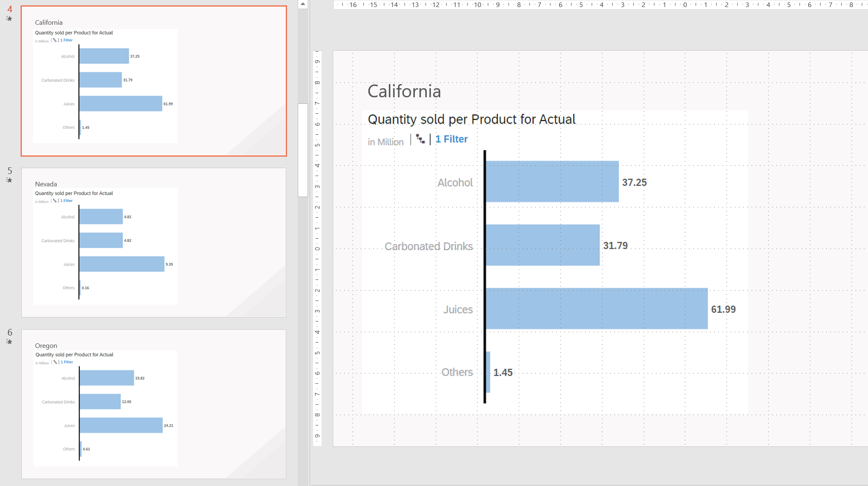Click the transition star icon beside slide 5

click(9, 180)
